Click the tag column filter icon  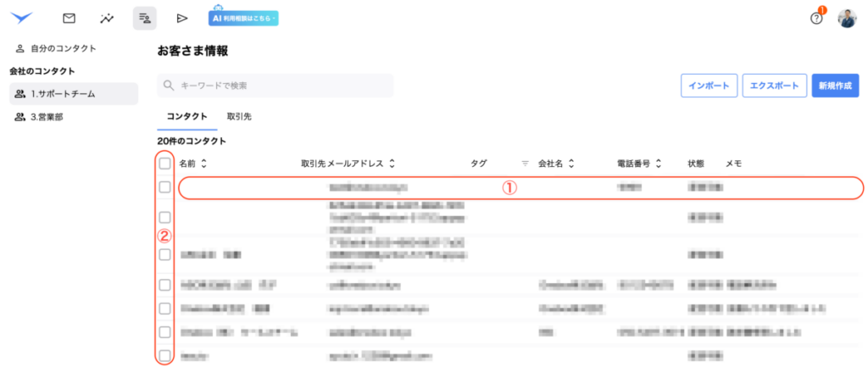(x=525, y=163)
